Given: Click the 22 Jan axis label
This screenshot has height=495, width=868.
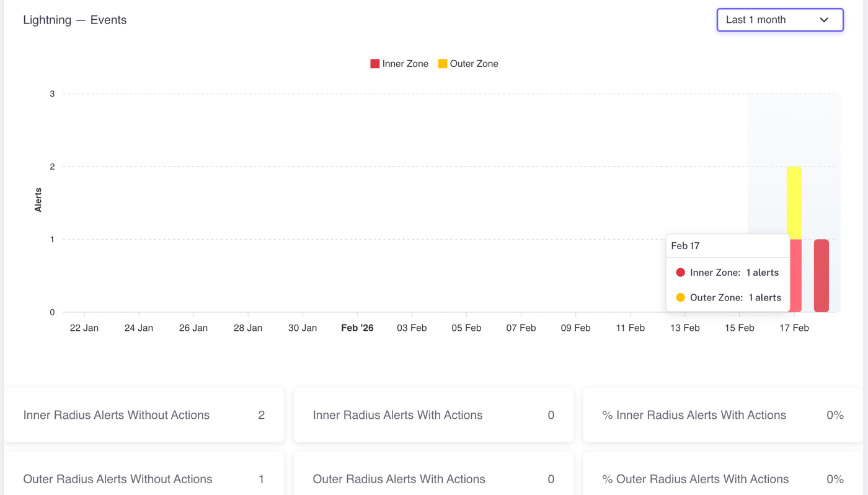Looking at the screenshot, I should pos(84,328).
